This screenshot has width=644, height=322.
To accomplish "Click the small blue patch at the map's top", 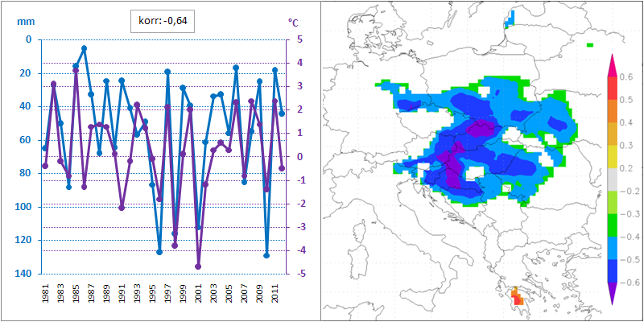I will pos(510,19).
